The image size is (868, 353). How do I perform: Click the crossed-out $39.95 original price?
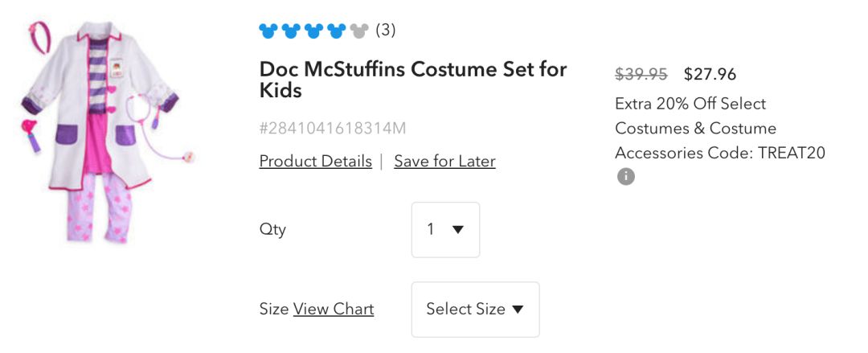coord(641,75)
